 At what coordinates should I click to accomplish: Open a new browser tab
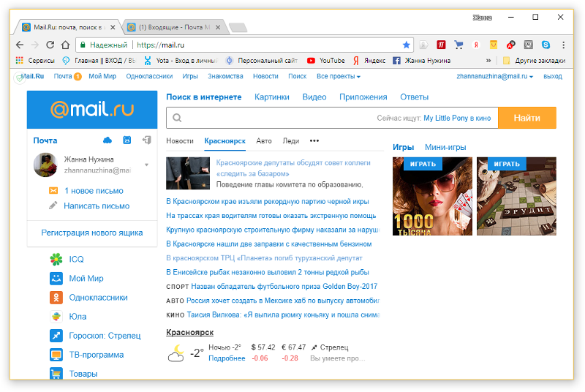238,27
